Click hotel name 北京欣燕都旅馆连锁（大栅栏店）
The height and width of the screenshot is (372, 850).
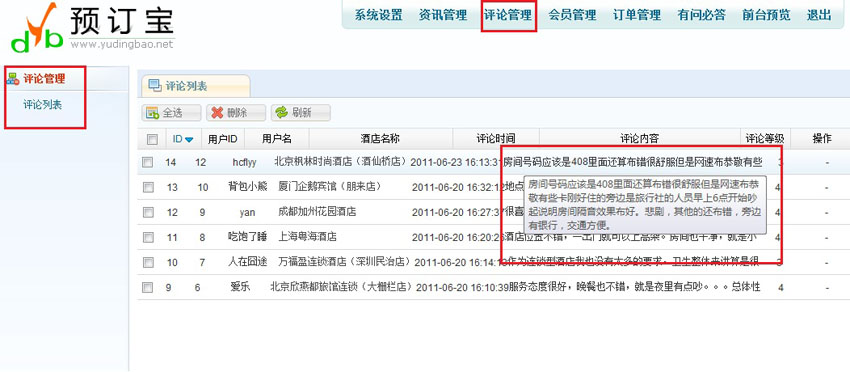342,287
